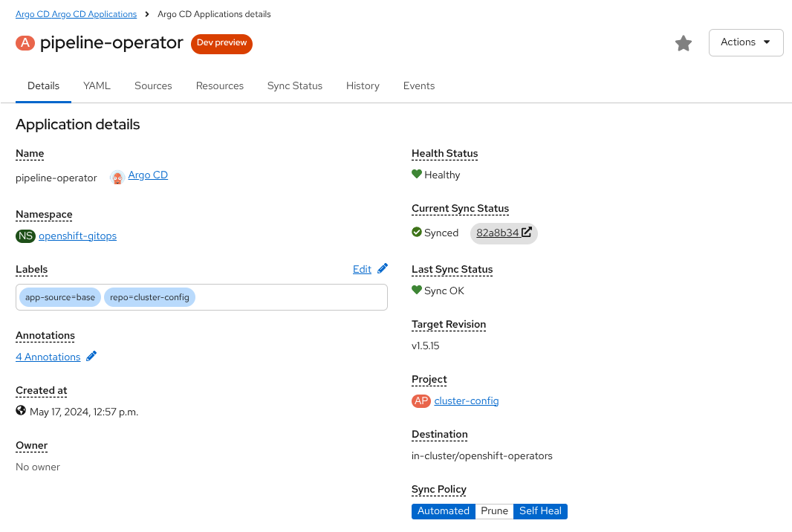Go to the History tab
This screenshot has height=532, width=792.
click(363, 86)
